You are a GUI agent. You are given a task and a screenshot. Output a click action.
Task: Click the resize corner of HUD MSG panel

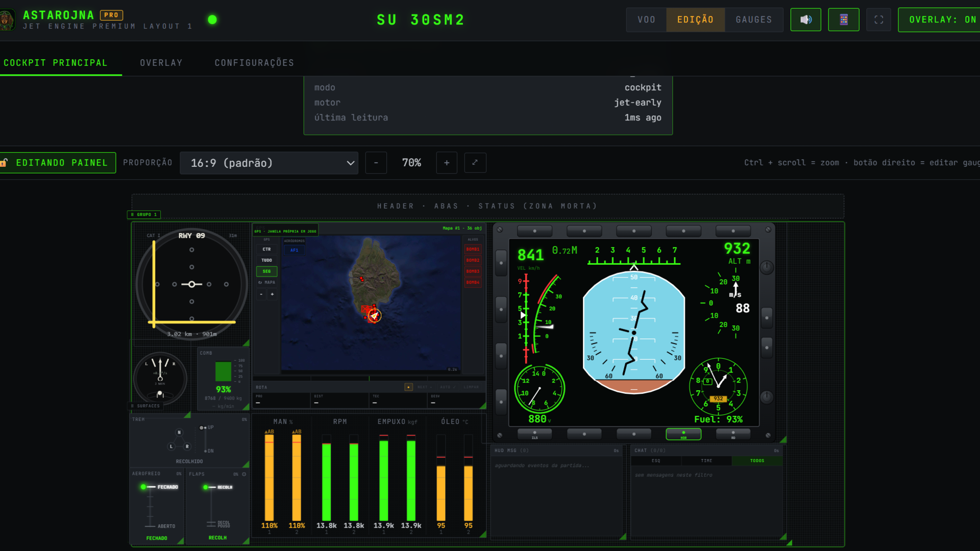click(623, 536)
